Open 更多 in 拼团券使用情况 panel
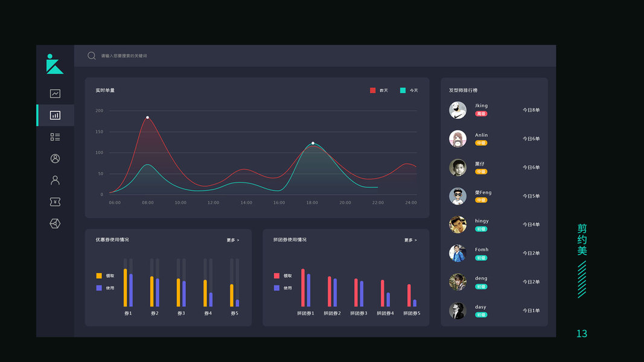This screenshot has width=644, height=362. [x=410, y=240]
